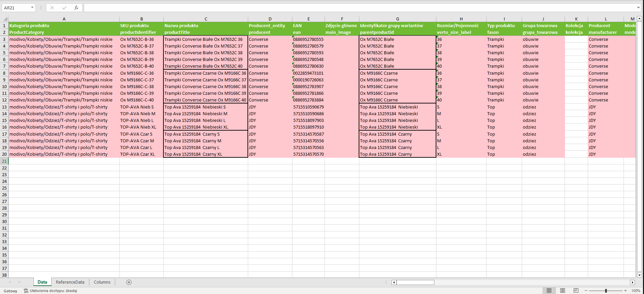Click the zoom slider handle
The height and width of the screenshot is (294, 644).
606,291
